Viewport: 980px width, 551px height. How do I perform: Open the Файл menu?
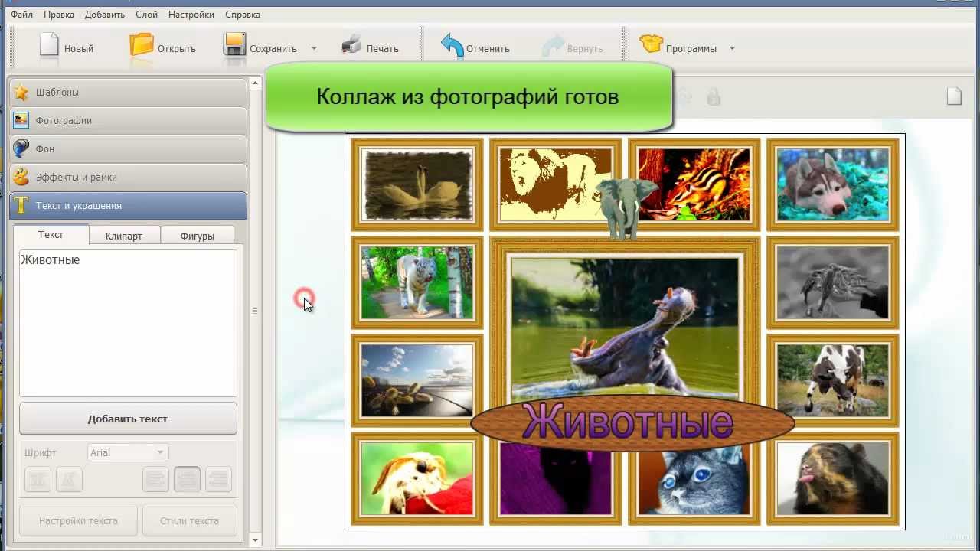21,15
